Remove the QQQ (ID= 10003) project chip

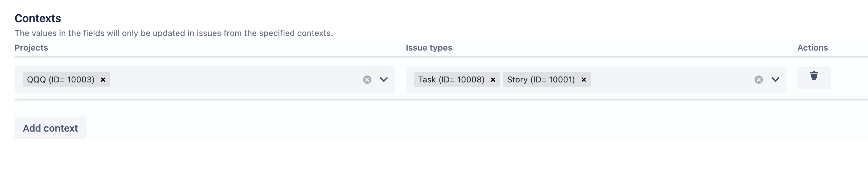click(103, 80)
